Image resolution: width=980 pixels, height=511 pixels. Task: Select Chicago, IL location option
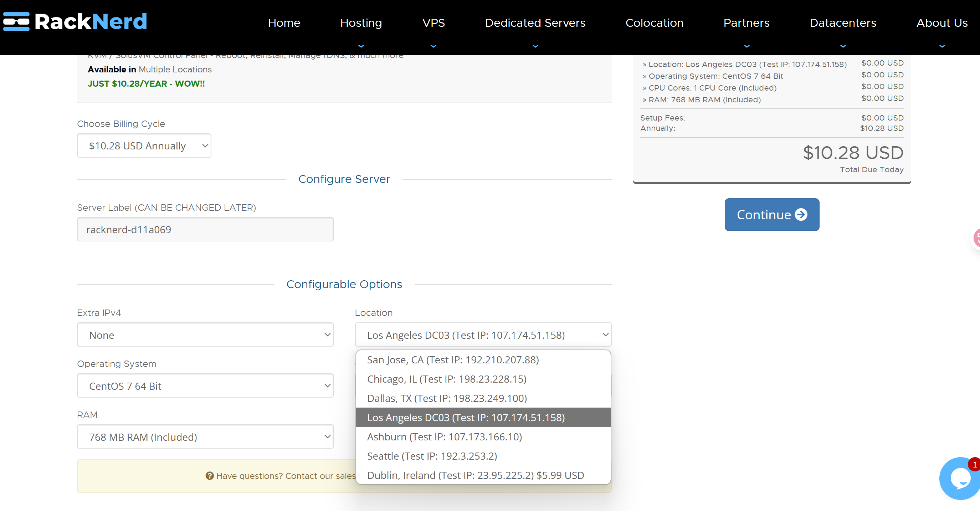(483, 379)
